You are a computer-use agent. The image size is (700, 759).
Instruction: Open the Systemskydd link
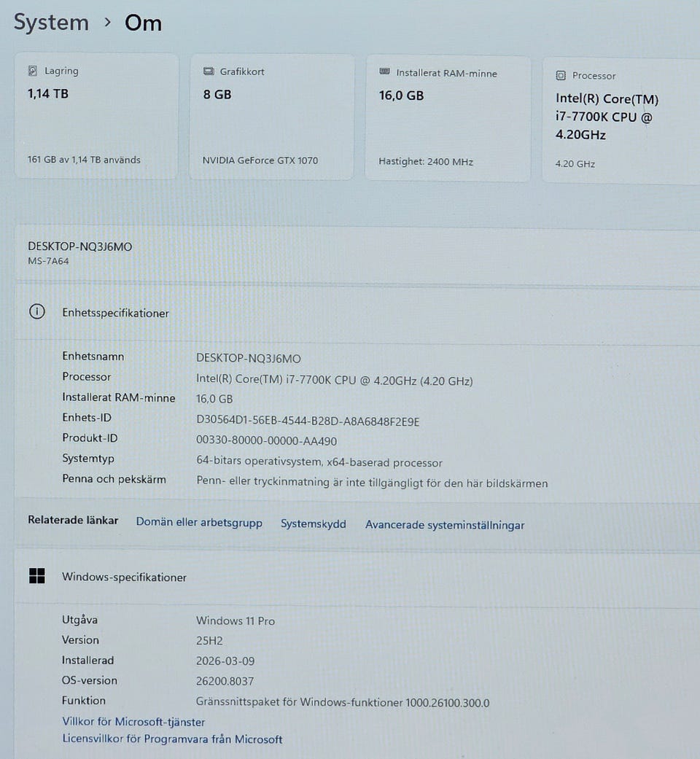tap(314, 523)
